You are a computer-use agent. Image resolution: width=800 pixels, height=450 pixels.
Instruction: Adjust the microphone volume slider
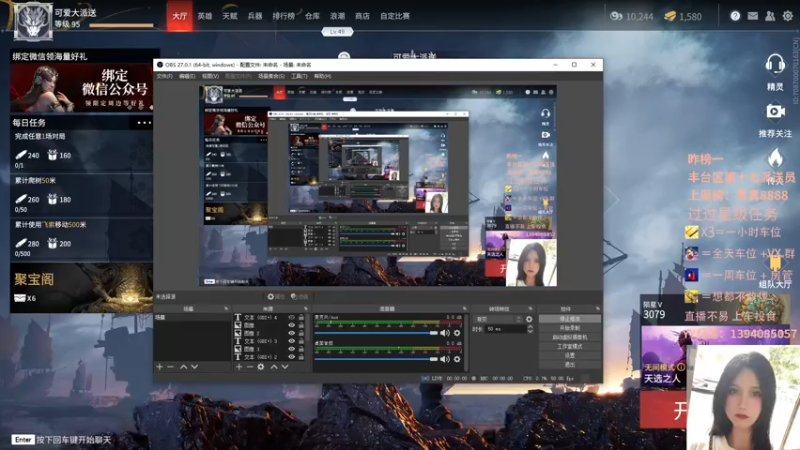tap(376, 333)
